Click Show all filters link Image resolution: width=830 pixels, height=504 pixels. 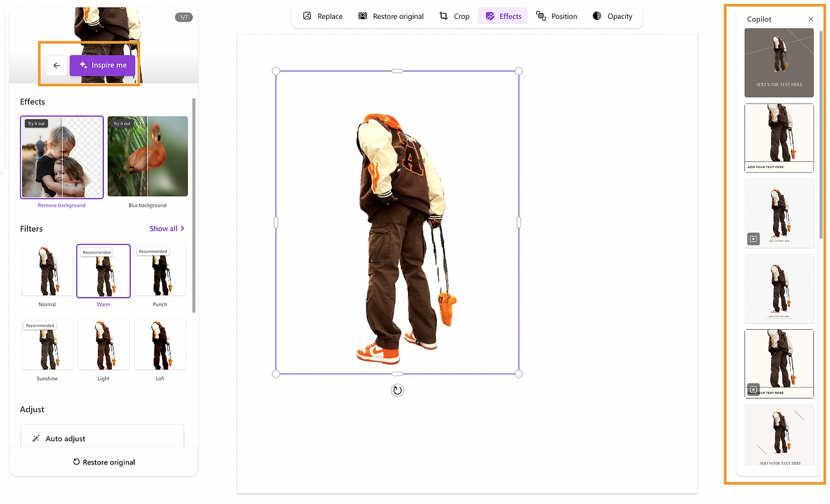tap(167, 229)
